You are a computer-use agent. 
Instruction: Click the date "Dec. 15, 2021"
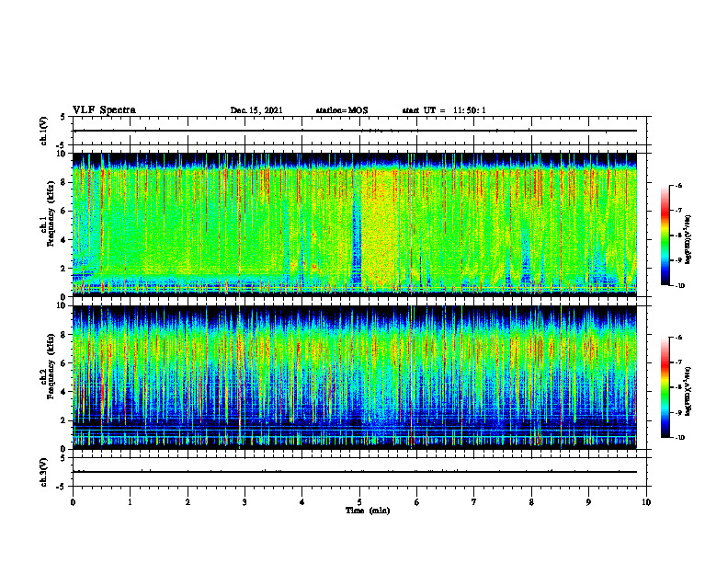pos(256,110)
